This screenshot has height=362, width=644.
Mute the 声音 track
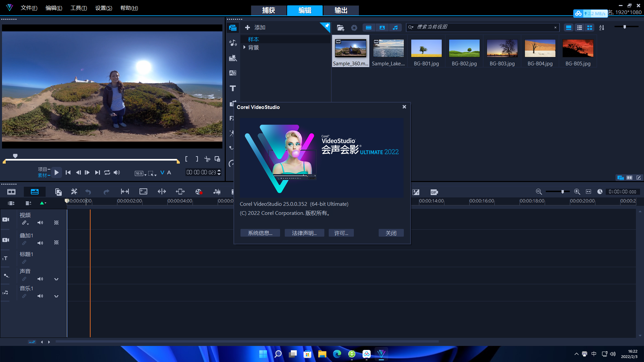point(40,279)
